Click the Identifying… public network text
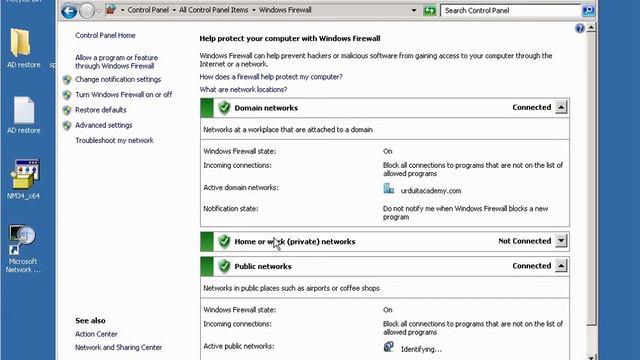This screenshot has width=640, height=360. [421, 349]
